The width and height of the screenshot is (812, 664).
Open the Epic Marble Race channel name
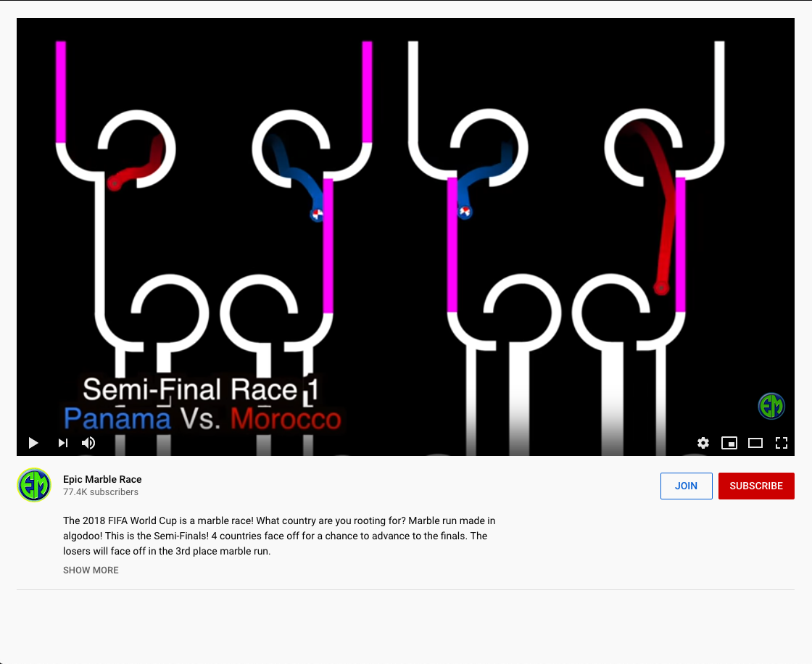[x=102, y=479]
